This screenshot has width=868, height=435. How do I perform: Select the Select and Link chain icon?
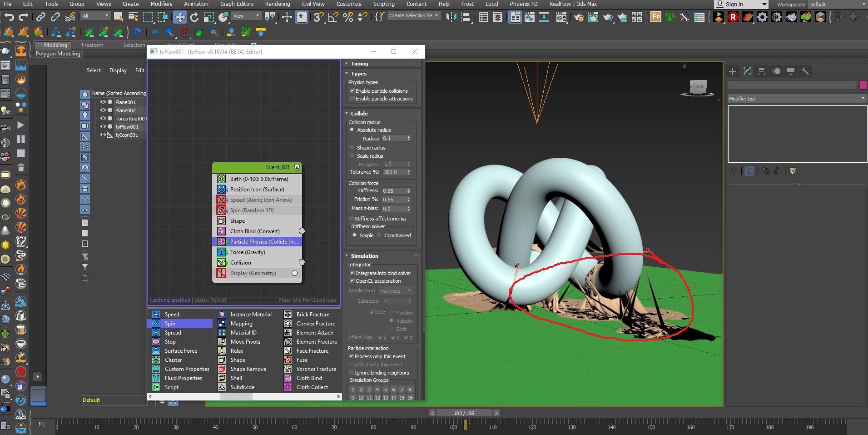[x=41, y=17]
